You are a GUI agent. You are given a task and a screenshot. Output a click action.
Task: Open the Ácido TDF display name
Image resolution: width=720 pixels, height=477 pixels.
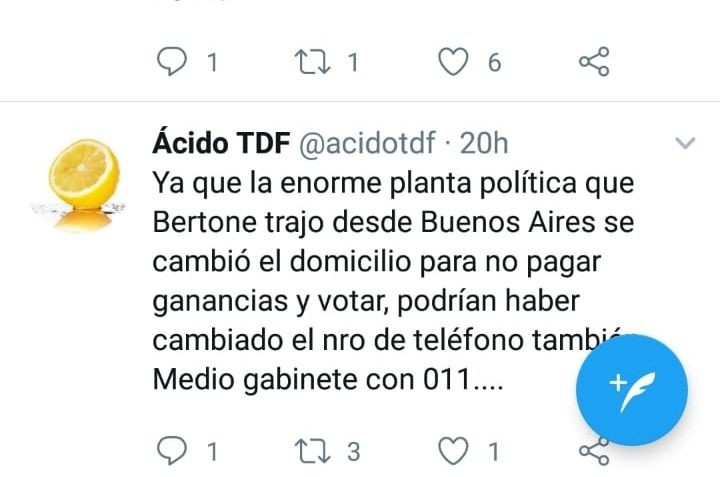click(221, 143)
